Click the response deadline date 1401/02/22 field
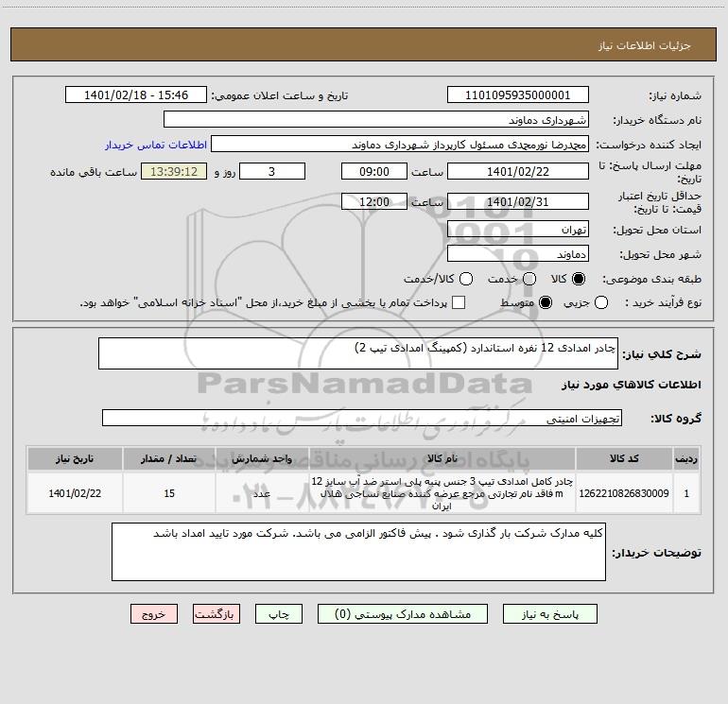728x704 pixels. pos(518,171)
